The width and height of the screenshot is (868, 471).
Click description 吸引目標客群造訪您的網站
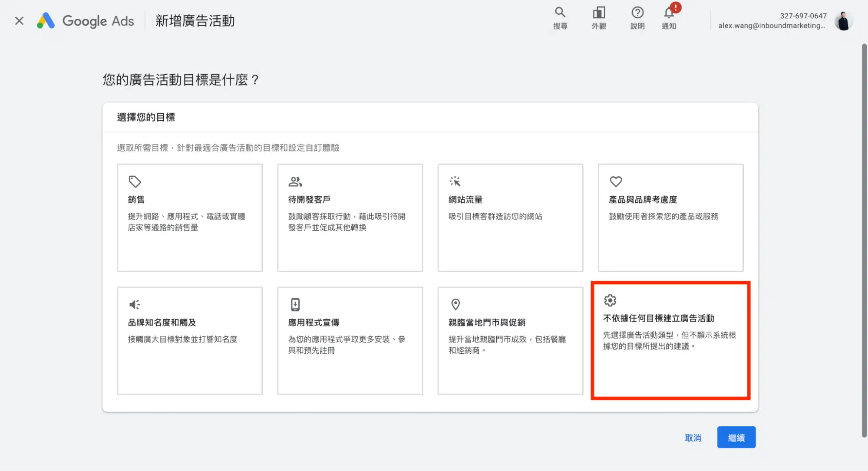pos(495,216)
